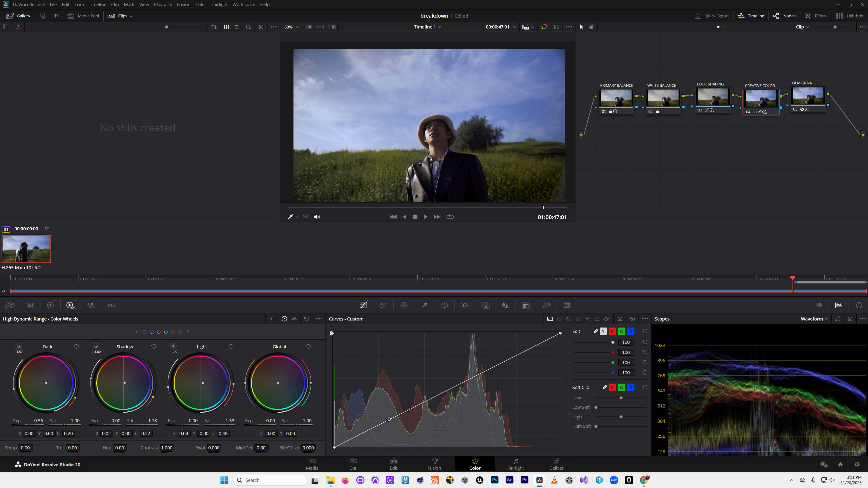Open the Color Warper palette
Screen dimensions: 868x488
point(404,305)
